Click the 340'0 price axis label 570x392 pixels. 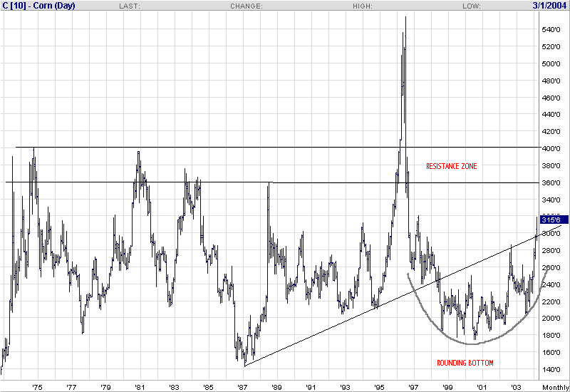(x=551, y=200)
